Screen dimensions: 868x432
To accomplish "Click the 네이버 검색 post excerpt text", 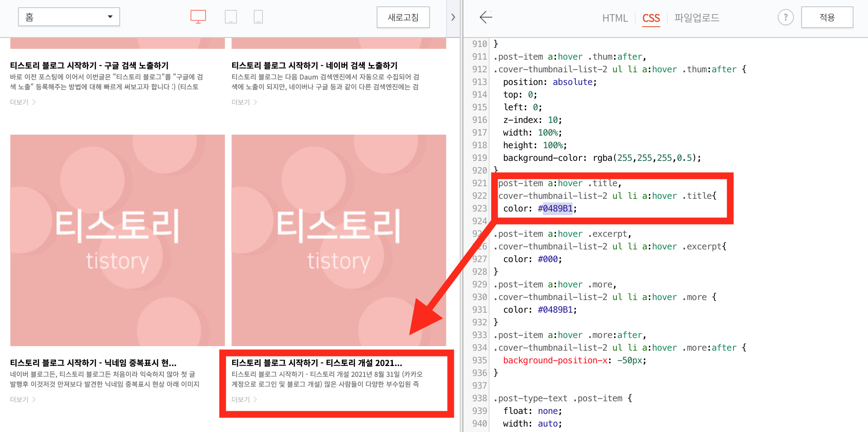I will point(325,82).
